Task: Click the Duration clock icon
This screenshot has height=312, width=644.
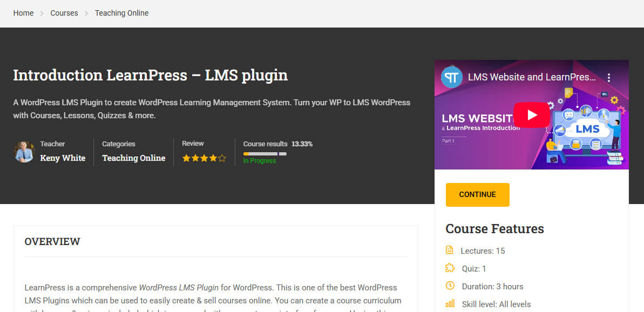Action: 450,286
